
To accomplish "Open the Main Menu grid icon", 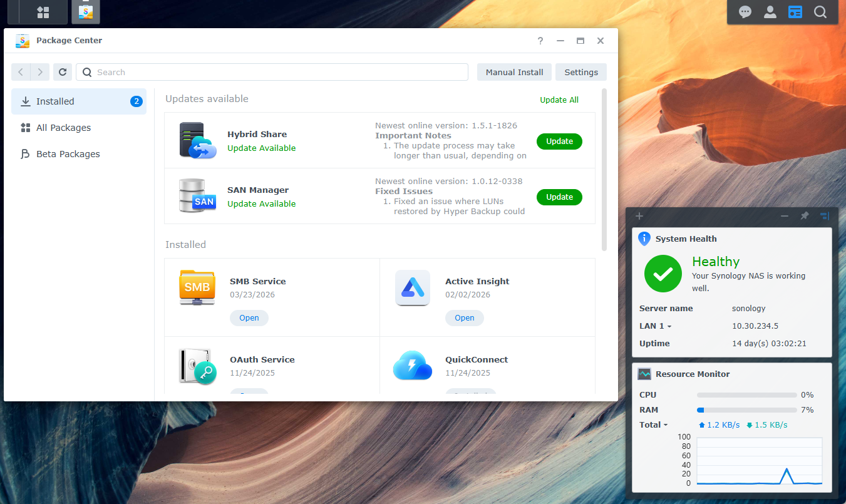I will tap(43, 12).
